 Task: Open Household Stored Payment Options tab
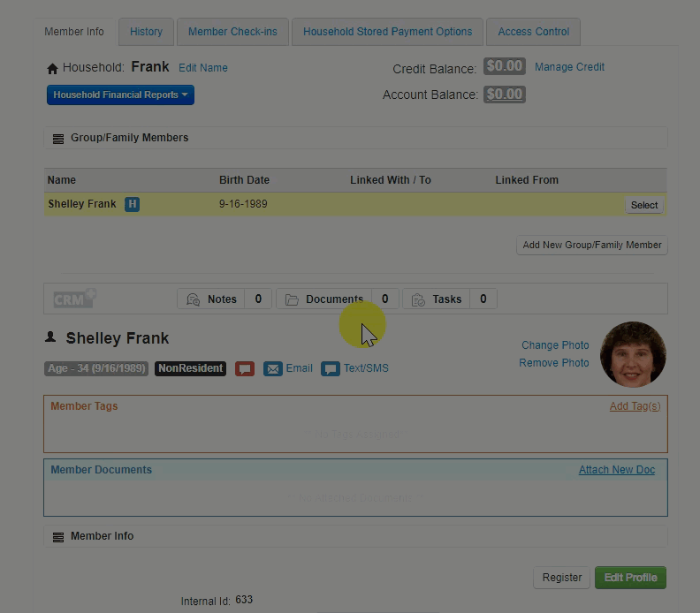click(x=387, y=32)
